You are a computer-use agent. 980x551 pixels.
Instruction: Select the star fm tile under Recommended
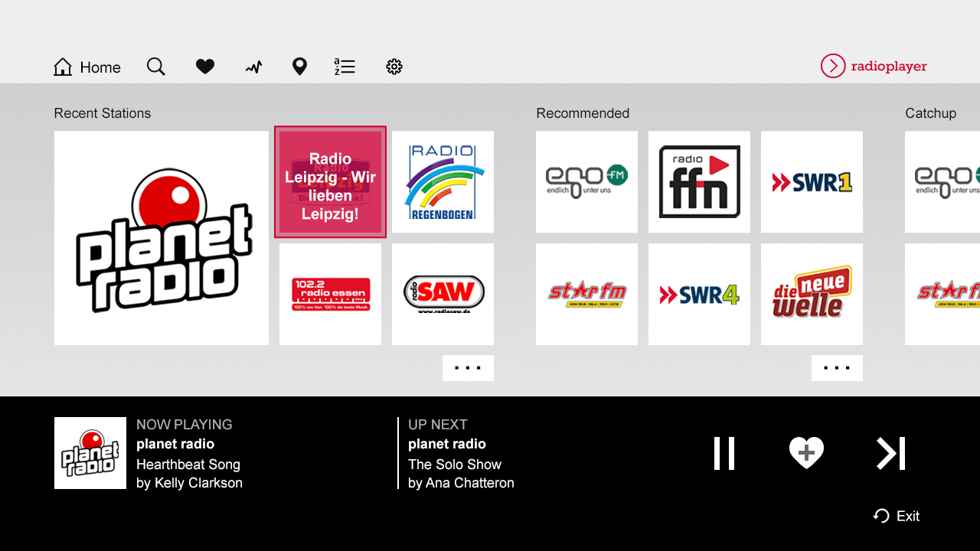pyautogui.click(x=586, y=295)
